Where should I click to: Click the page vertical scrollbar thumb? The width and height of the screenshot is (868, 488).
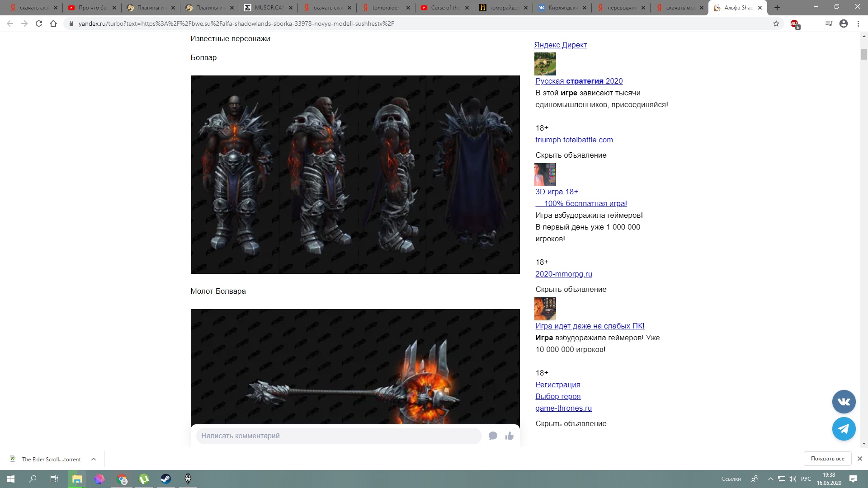864,54
